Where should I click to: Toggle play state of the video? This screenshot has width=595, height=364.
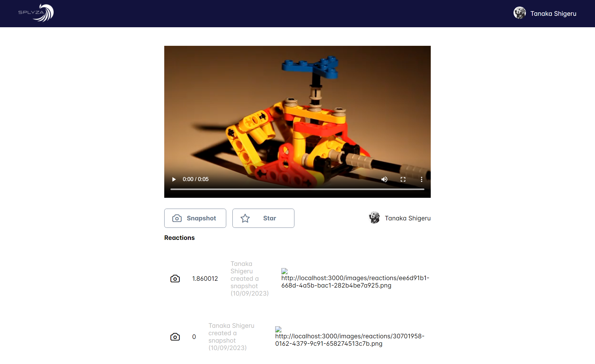click(174, 179)
